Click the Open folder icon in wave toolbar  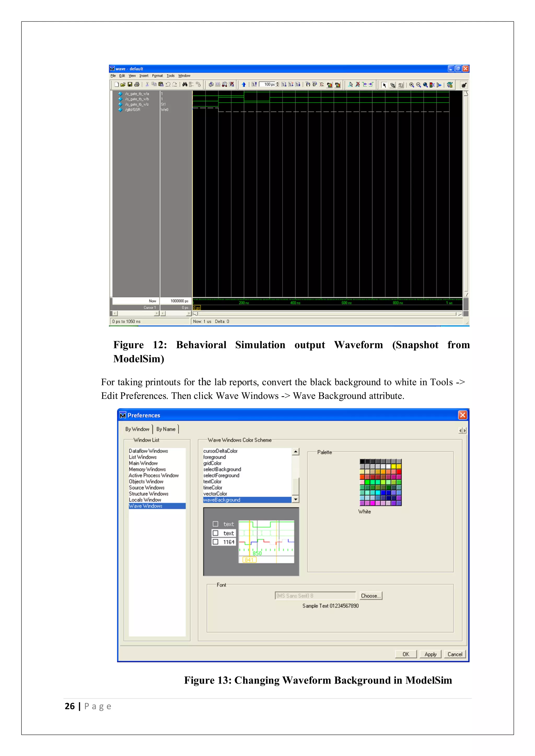(123, 85)
